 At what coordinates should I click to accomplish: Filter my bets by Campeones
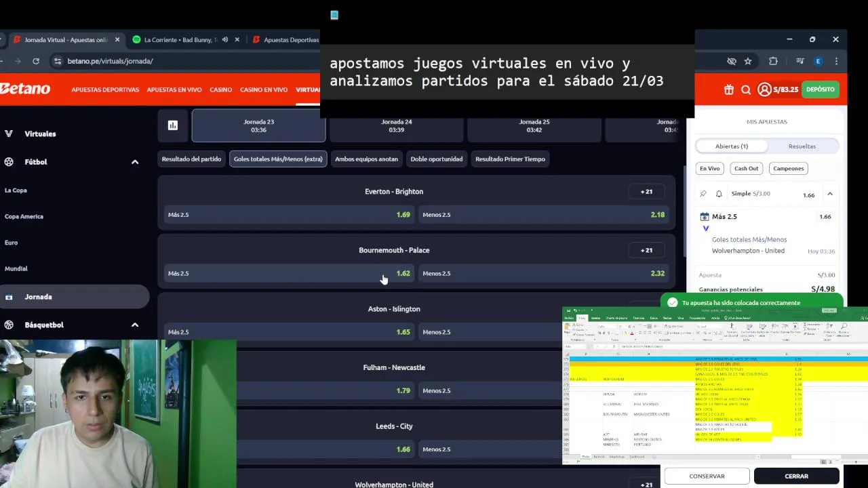(x=789, y=169)
